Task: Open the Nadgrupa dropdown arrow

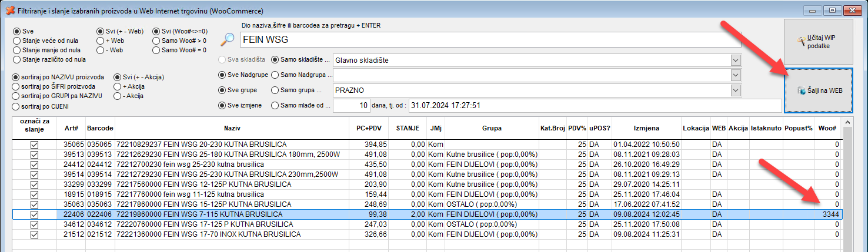Action: (x=735, y=75)
